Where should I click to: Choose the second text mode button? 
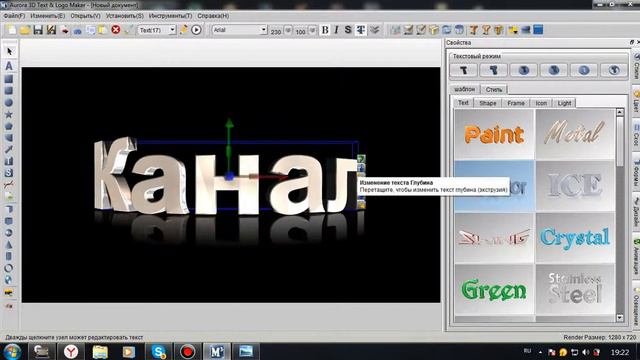point(493,70)
